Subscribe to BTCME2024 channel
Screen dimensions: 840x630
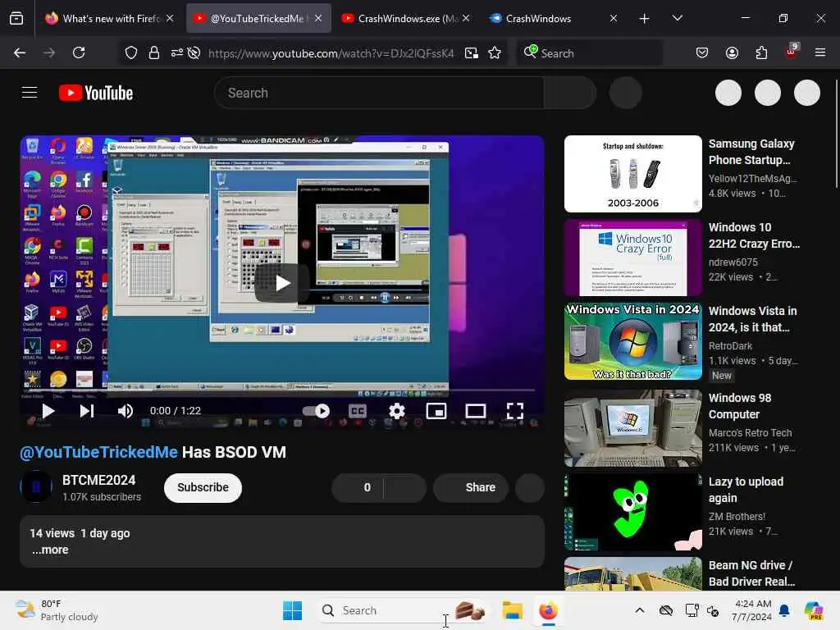coord(203,487)
